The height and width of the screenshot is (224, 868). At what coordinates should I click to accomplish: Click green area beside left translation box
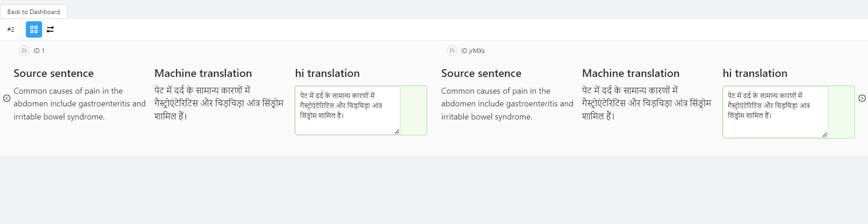[x=414, y=110]
